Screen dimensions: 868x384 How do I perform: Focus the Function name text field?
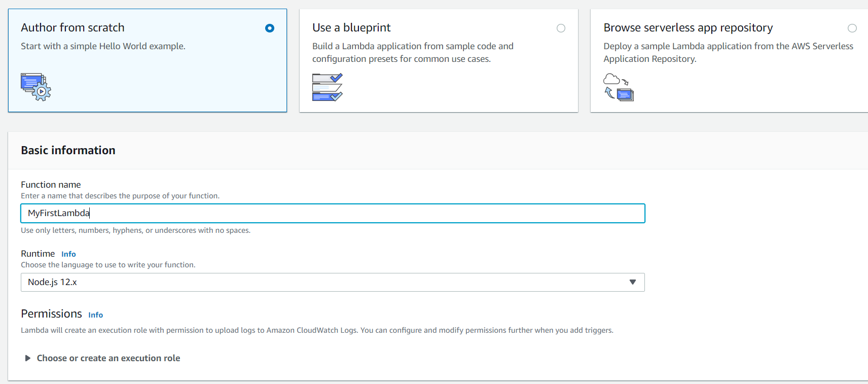[332, 213]
